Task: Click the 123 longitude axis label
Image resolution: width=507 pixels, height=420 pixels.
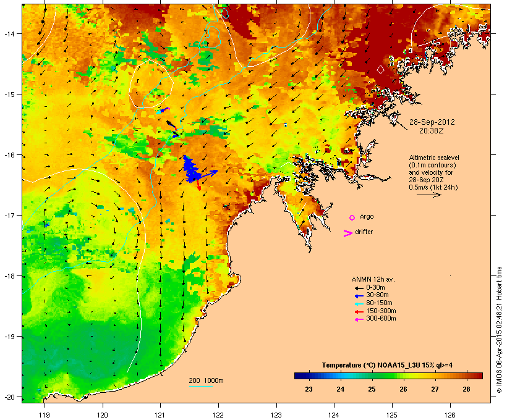Action: [x=276, y=415]
